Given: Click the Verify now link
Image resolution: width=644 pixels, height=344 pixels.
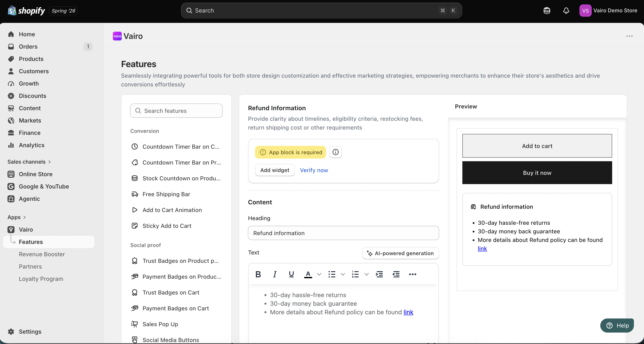Looking at the screenshot, I should (314, 170).
